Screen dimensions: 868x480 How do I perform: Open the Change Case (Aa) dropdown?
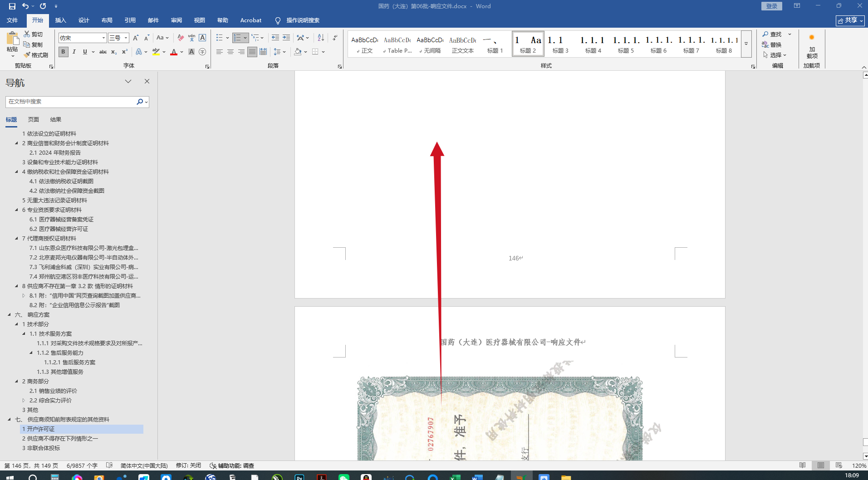[162, 38]
